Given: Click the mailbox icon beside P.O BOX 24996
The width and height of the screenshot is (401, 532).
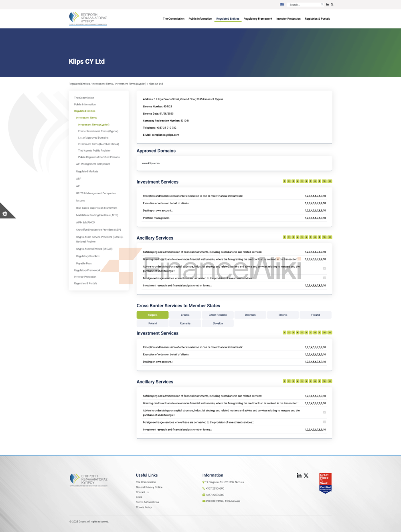Looking at the screenshot, I should pos(204,501).
